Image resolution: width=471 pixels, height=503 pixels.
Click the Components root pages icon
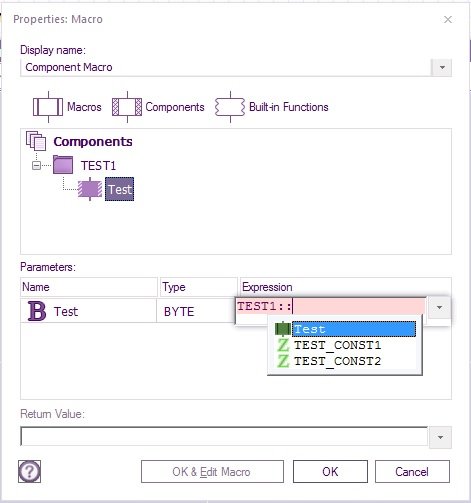[36, 141]
